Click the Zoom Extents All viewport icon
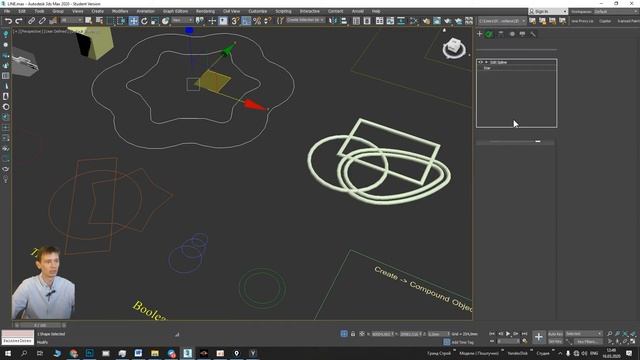 point(633,334)
